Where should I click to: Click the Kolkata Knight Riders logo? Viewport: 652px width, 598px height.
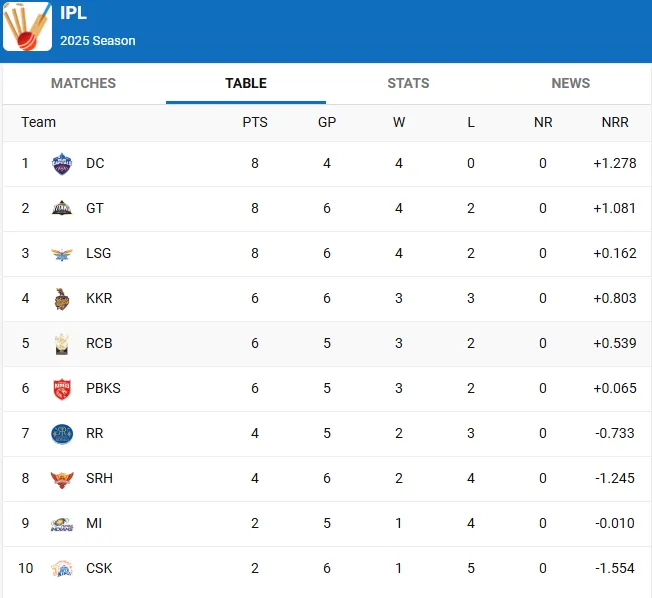pos(62,298)
